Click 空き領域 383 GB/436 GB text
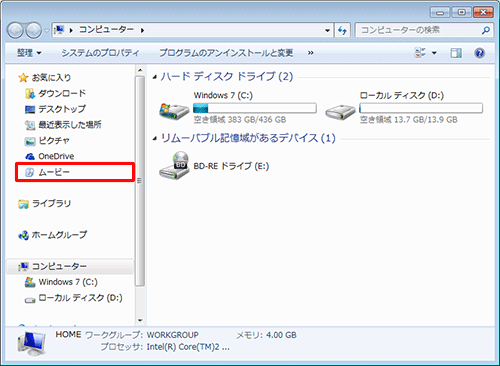Screen dimensions: 500x366 point(240,120)
